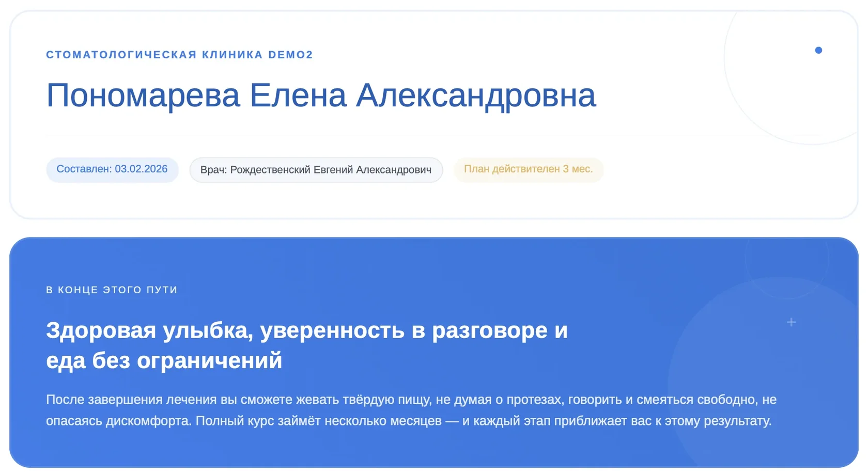Click the paragraph starting "После завершения лечения"

[411, 410]
